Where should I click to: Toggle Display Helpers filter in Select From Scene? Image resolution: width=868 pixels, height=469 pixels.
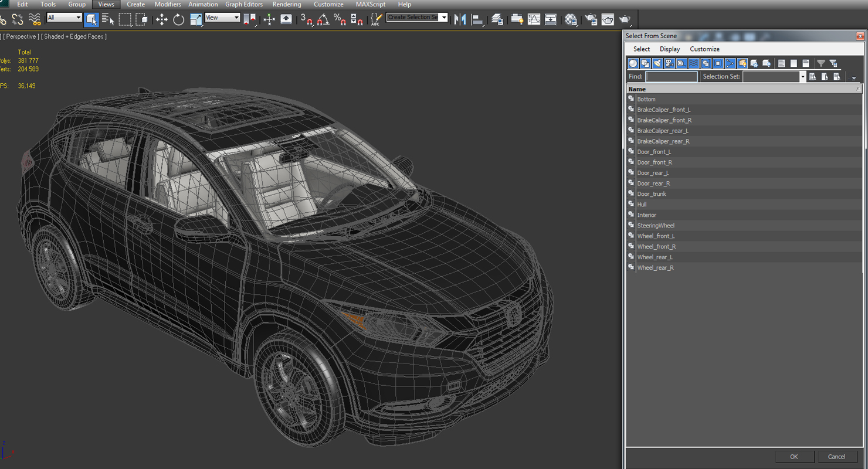coord(681,63)
